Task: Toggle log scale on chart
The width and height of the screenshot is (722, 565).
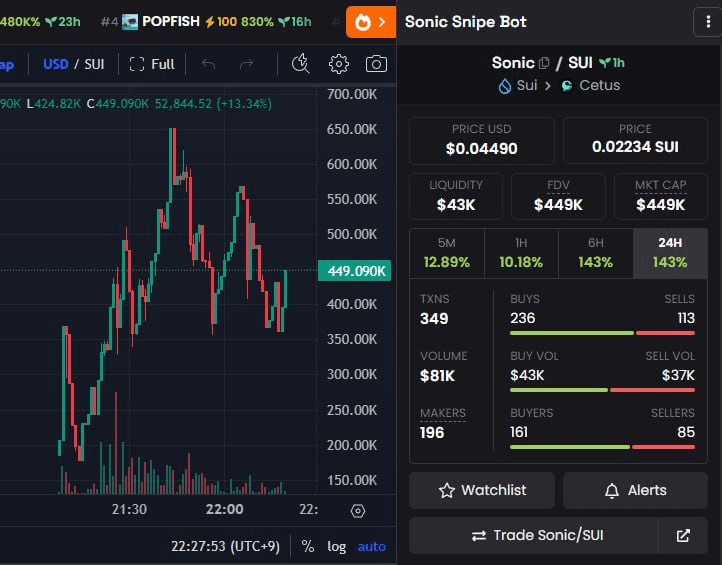Action: [336, 546]
